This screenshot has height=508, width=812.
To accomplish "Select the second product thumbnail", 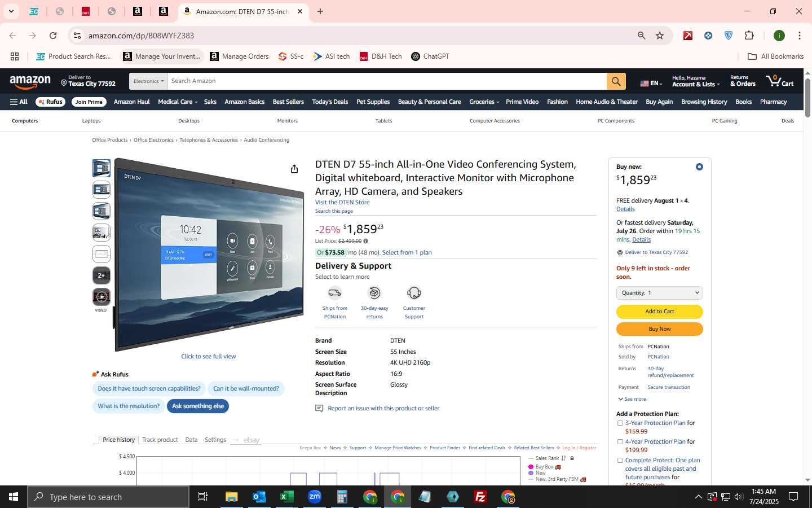I will click(x=101, y=190).
